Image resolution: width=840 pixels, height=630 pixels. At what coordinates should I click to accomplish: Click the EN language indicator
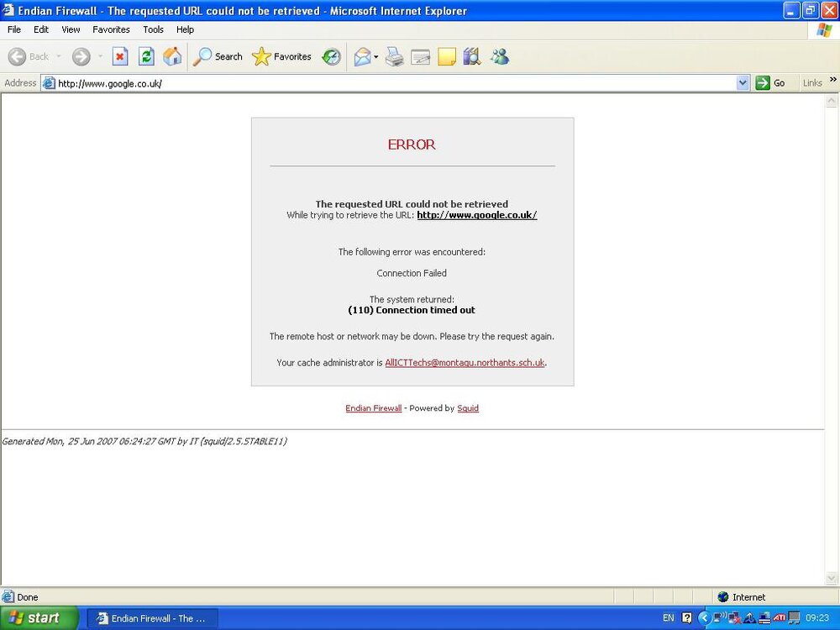(669, 618)
